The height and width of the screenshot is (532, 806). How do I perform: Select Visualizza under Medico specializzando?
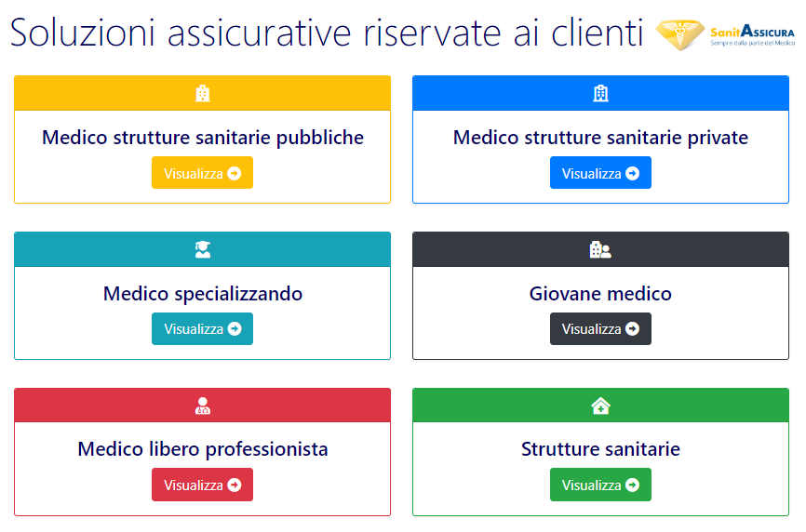click(x=203, y=328)
